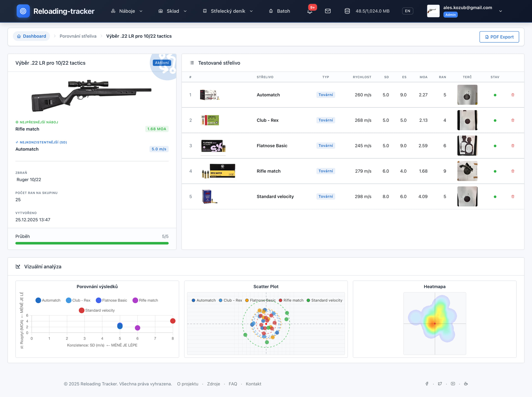
Task: Open the notifications bell icon
Action: 310,11
